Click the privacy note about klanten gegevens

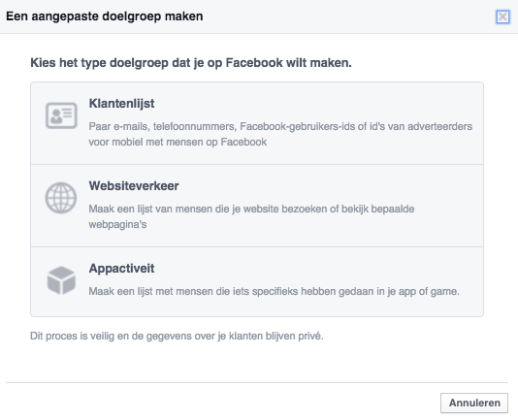click(177, 336)
